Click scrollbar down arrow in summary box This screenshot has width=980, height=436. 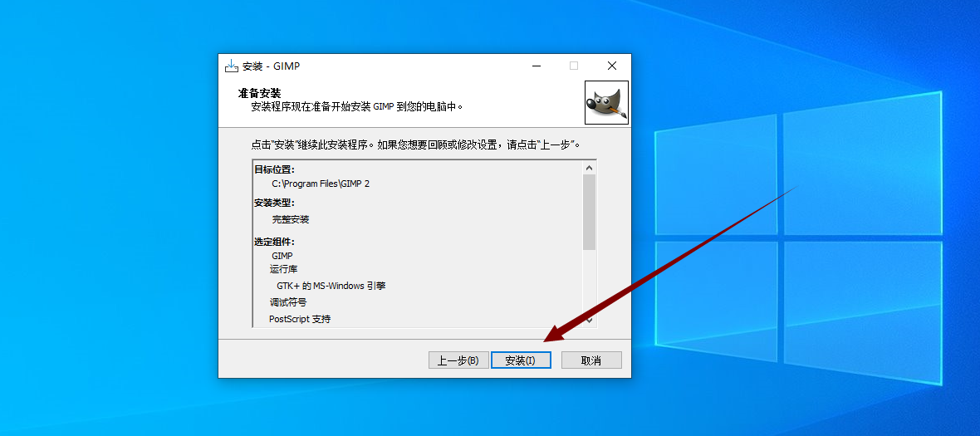click(589, 320)
